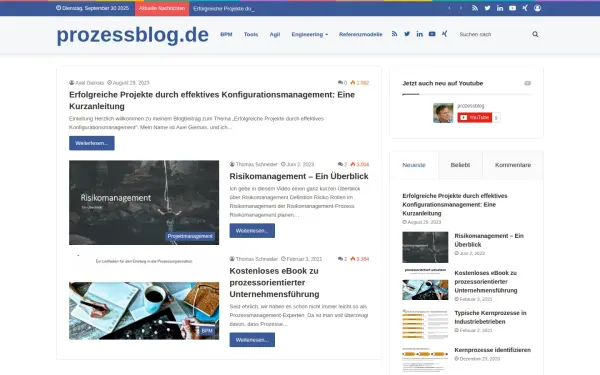This screenshot has width=600, height=375.
Task: Click the date Dienstag, September 30 2025
Action: point(92,8)
